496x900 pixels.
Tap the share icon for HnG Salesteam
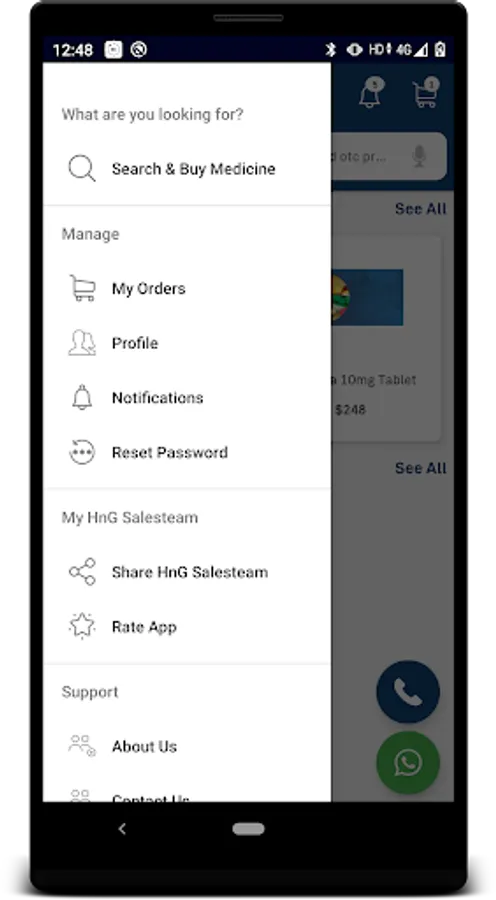82,572
